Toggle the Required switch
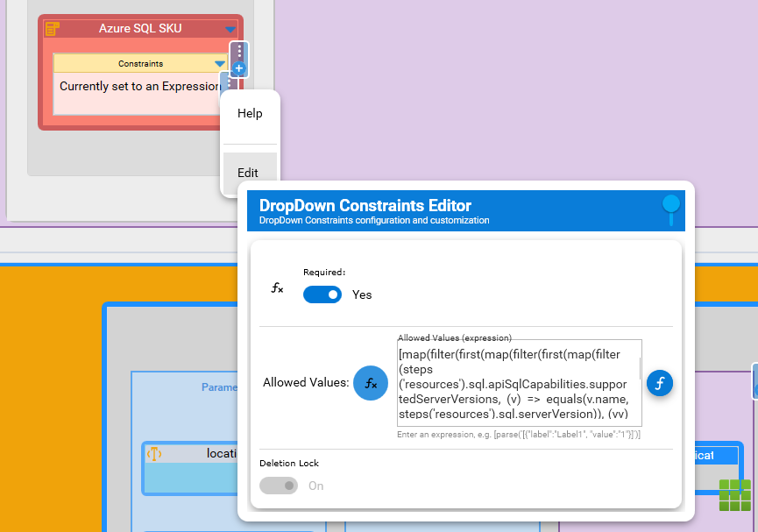Screen dimensions: 758x532 pyautogui.click(x=322, y=294)
